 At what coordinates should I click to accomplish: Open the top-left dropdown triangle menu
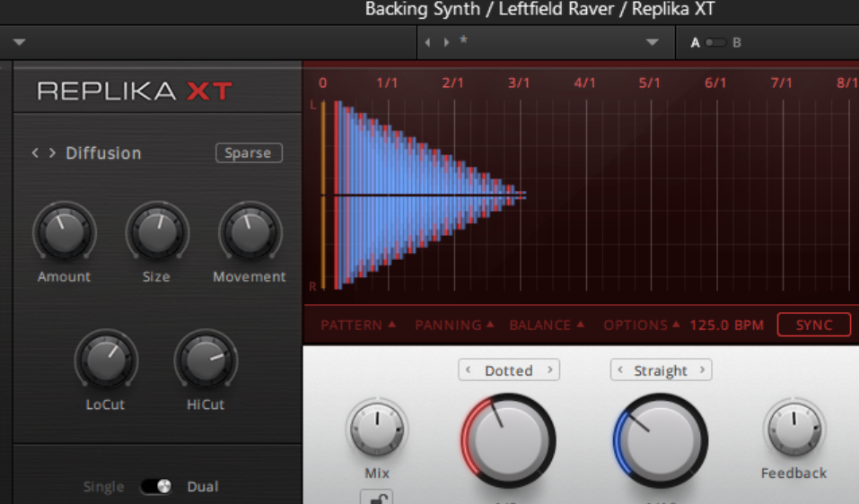pyautogui.click(x=19, y=42)
